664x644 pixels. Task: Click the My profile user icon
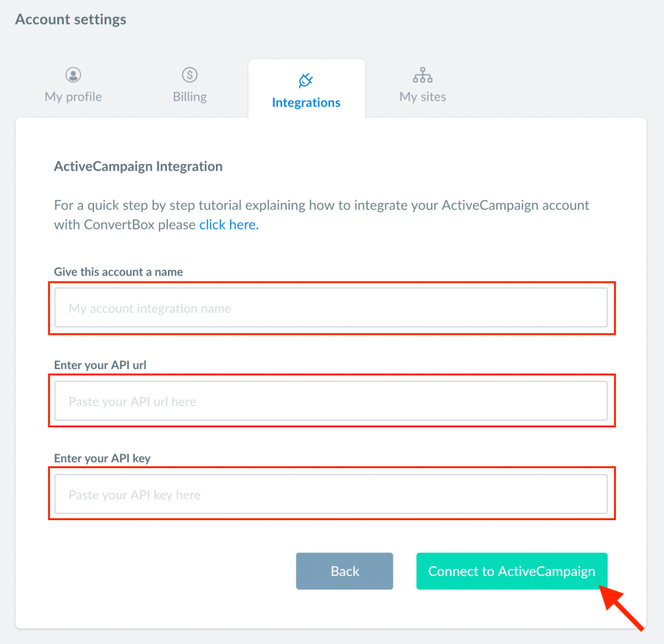click(x=73, y=75)
